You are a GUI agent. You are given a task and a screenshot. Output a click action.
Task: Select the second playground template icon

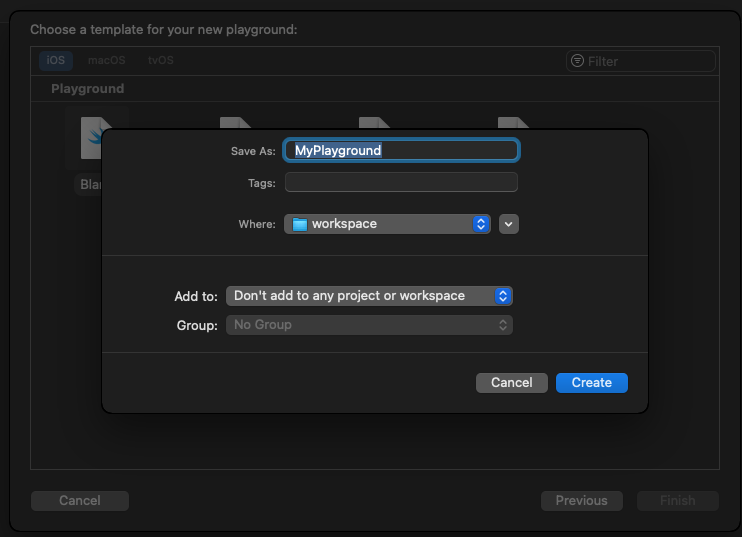[235, 122]
